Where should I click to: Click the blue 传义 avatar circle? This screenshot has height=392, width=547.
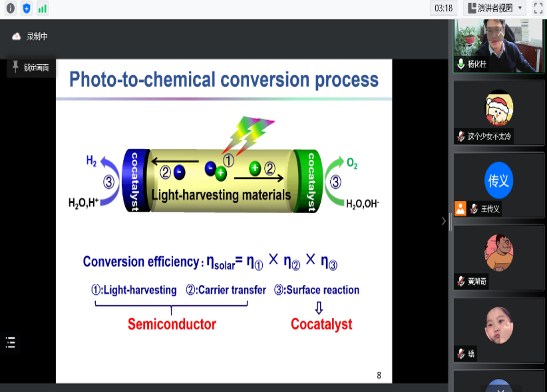coord(499,181)
